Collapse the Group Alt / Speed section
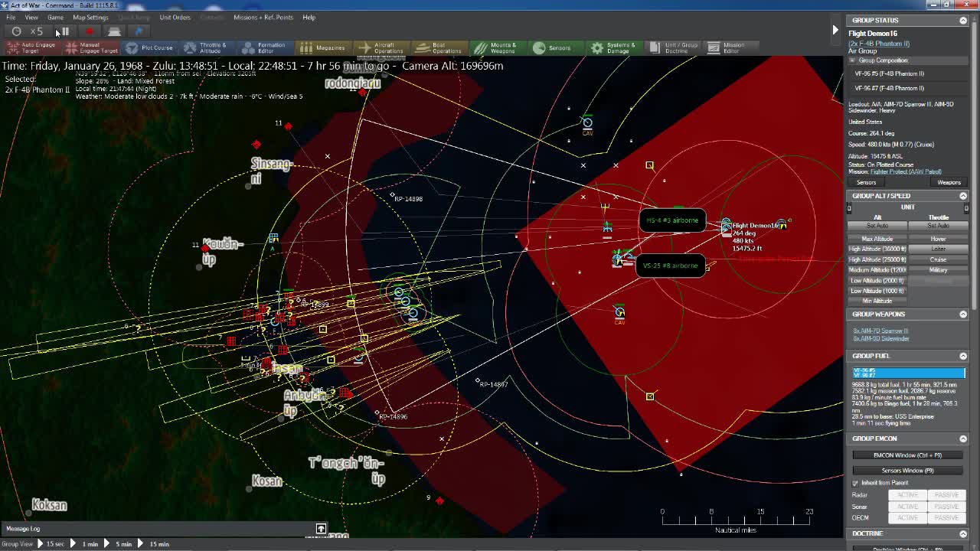Viewport: 980px width, 551px height. point(963,196)
